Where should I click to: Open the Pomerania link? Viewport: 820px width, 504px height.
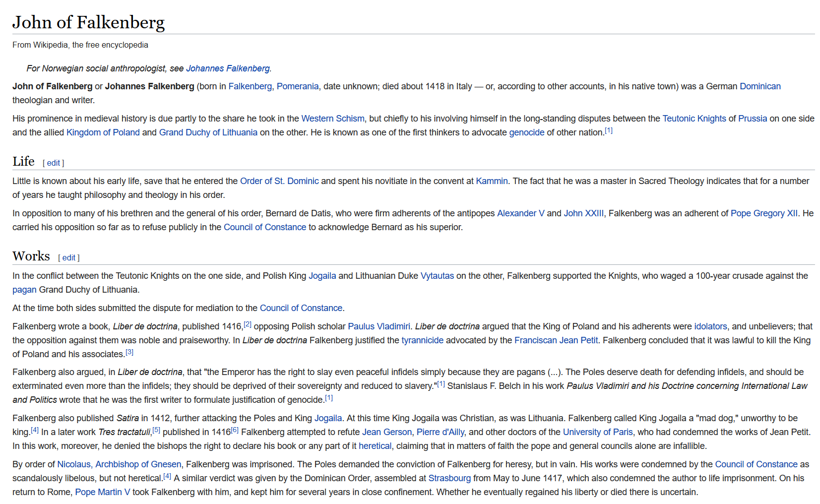(x=298, y=86)
